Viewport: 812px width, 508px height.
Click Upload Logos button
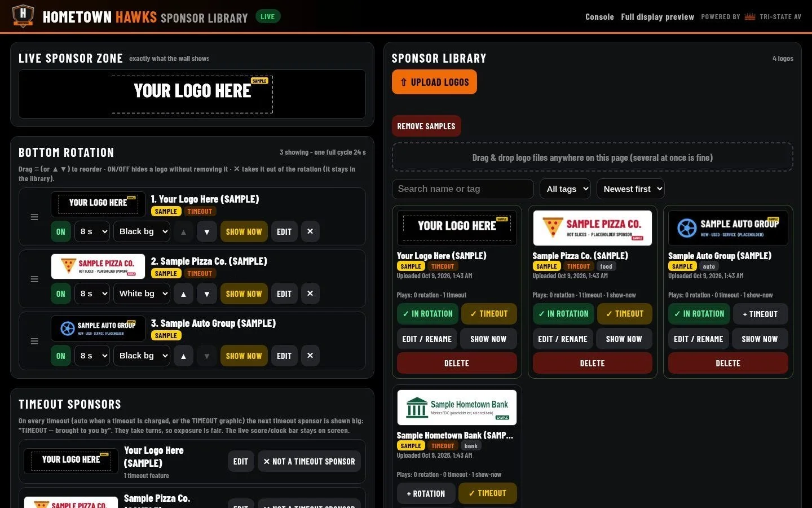tap(434, 82)
